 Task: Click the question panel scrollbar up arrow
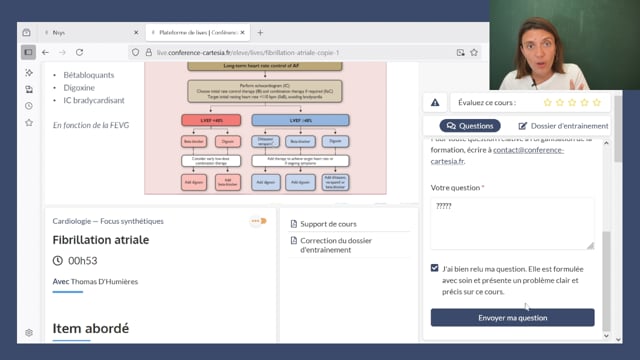(x=606, y=143)
